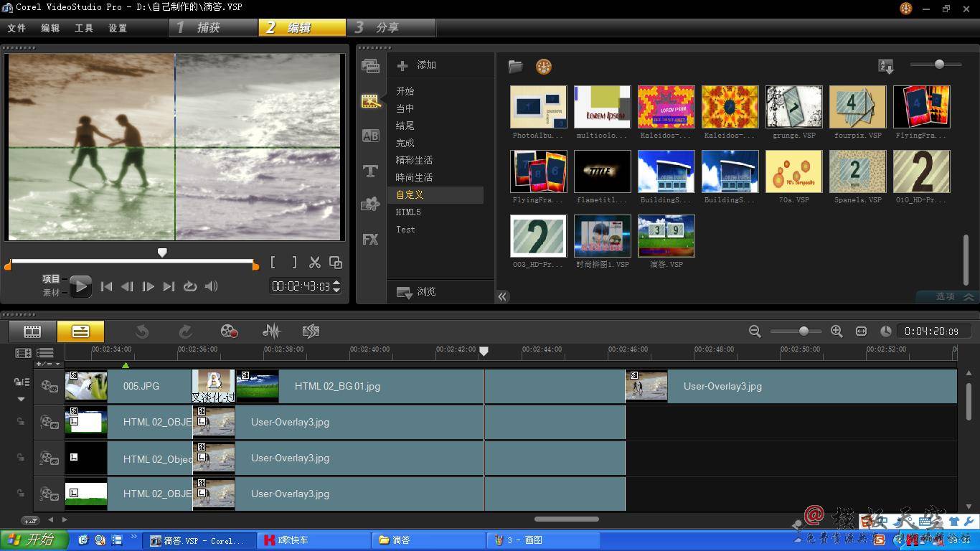Open the Auto Music tool
The height and width of the screenshot is (551, 980).
coord(311,331)
